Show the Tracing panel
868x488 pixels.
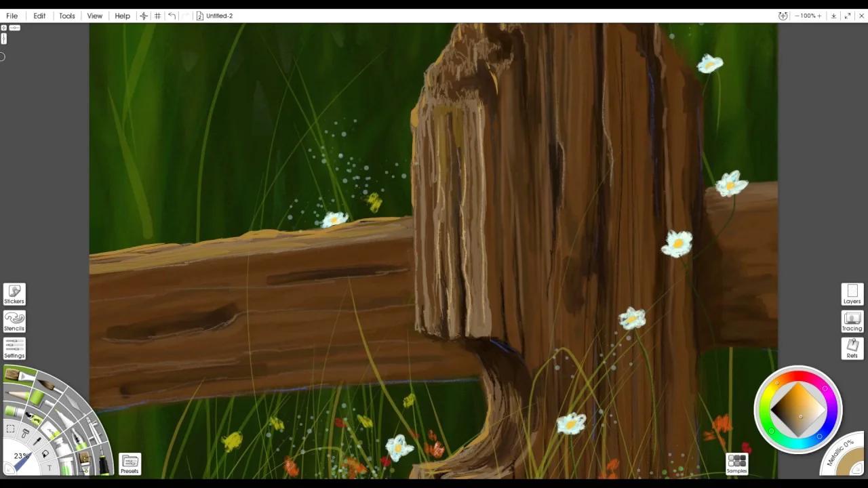(852, 321)
